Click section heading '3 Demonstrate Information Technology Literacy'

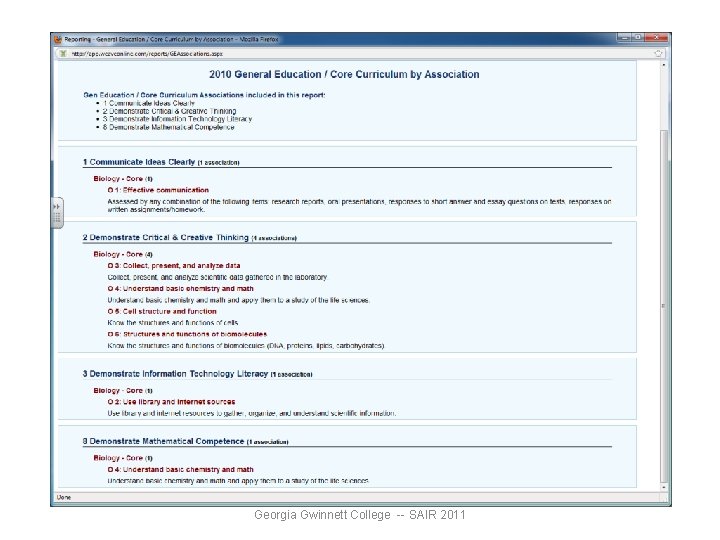175,374
